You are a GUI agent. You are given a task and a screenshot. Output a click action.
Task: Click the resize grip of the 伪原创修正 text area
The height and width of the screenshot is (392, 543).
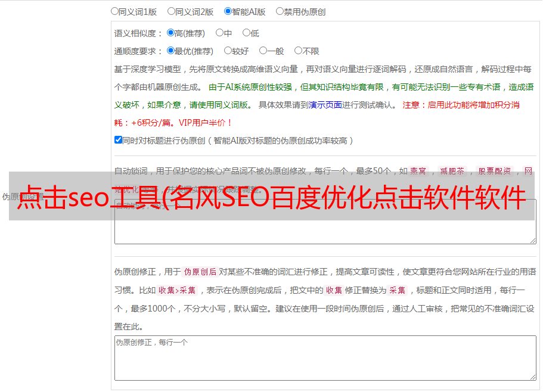click(x=533, y=377)
